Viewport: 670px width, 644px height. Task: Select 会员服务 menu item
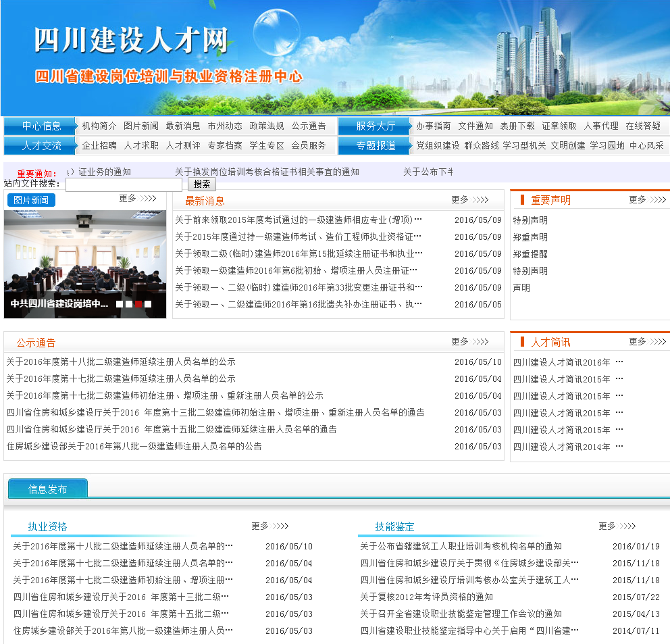click(309, 145)
